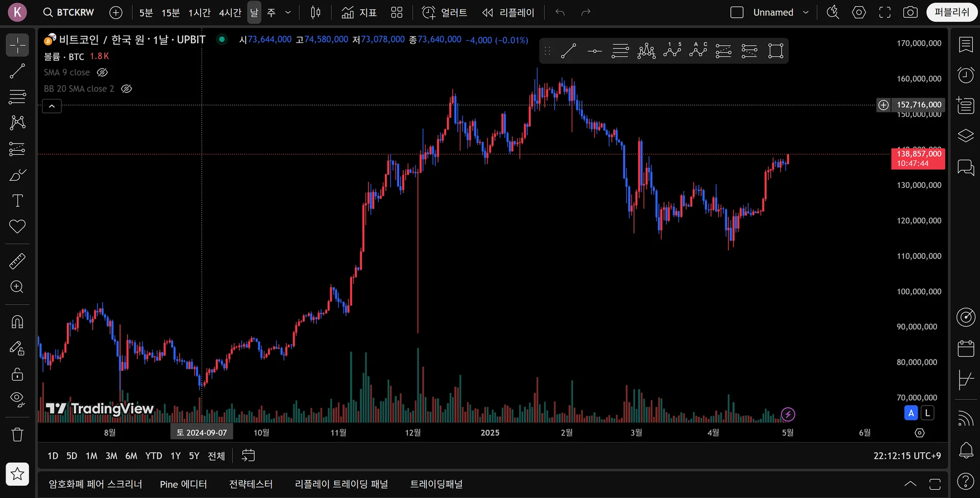Expand the bottom panel chevron
This screenshot has height=498, width=980.
point(910,484)
